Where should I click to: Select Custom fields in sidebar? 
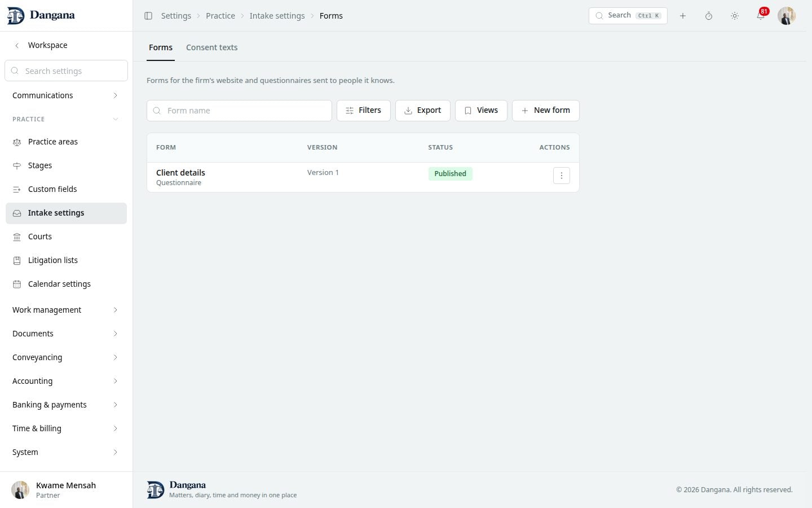[x=66, y=189]
